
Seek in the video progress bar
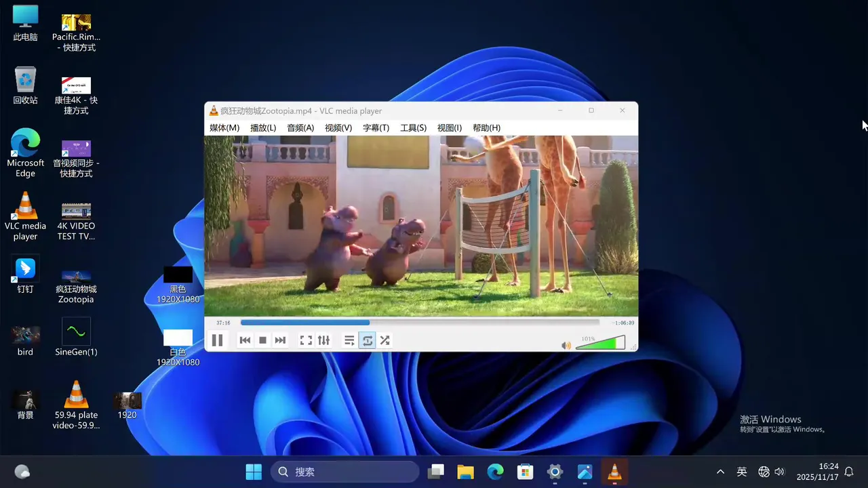tap(420, 323)
